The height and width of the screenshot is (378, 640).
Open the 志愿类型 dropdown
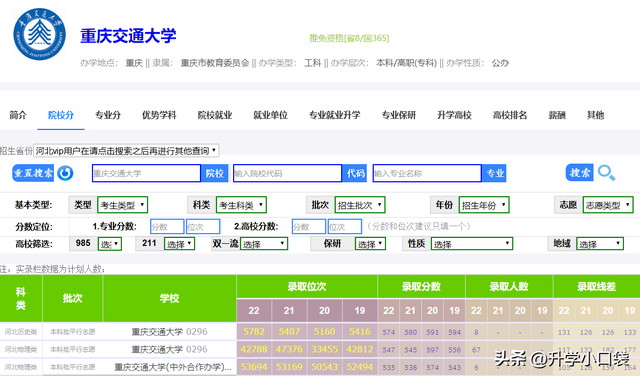608,205
